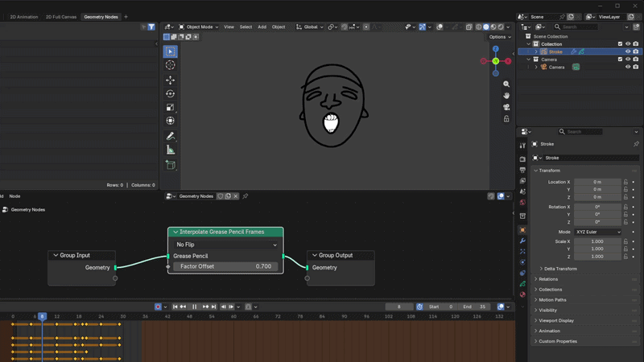644x362 pixels.
Task: Switch to the 2D Animation workspace tab
Action: click(24, 17)
